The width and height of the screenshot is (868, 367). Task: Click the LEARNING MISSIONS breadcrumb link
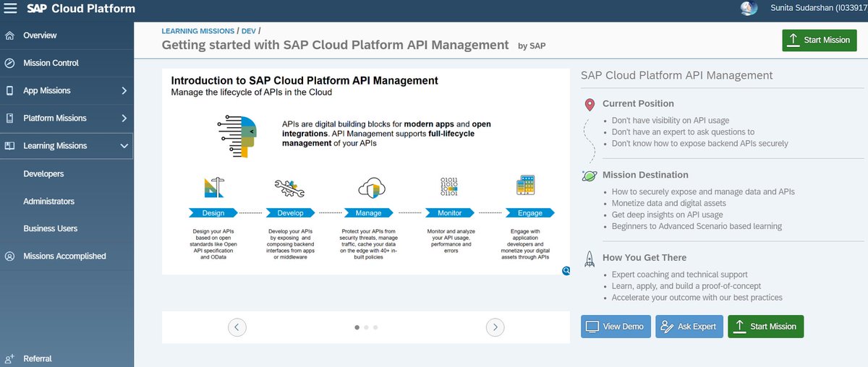(x=197, y=32)
